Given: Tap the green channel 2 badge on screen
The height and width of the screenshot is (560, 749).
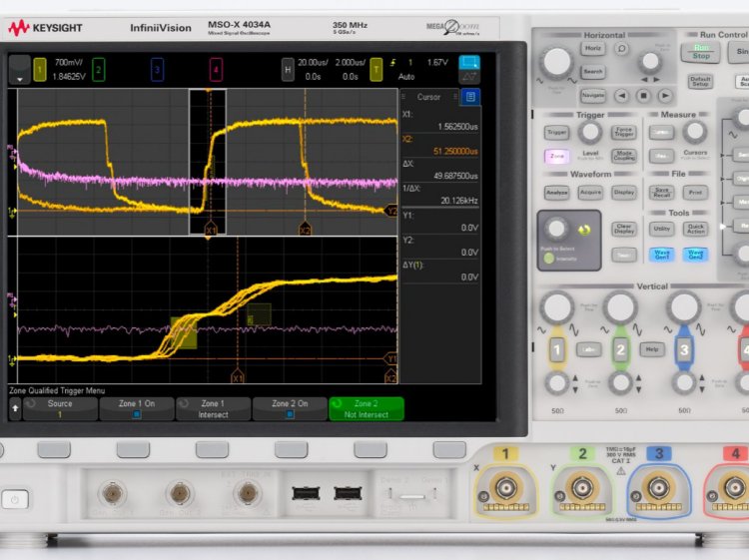Looking at the screenshot, I should point(99,70).
